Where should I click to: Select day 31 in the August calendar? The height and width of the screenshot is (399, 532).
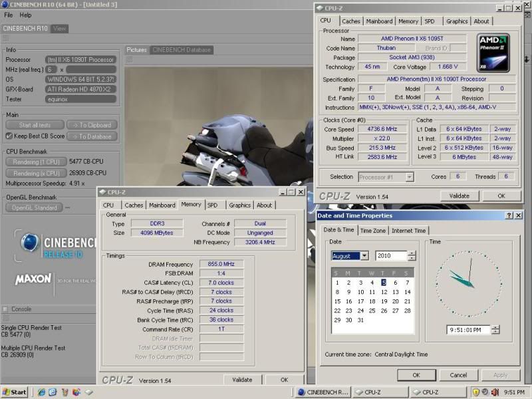360,320
